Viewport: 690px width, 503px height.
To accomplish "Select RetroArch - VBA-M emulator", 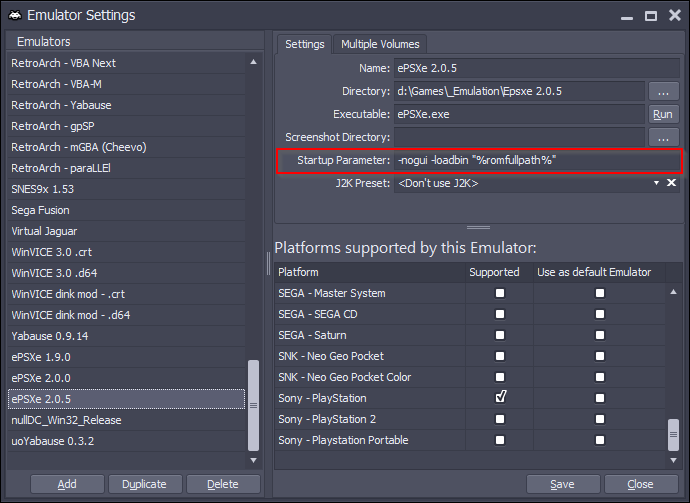I will (x=126, y=84).
